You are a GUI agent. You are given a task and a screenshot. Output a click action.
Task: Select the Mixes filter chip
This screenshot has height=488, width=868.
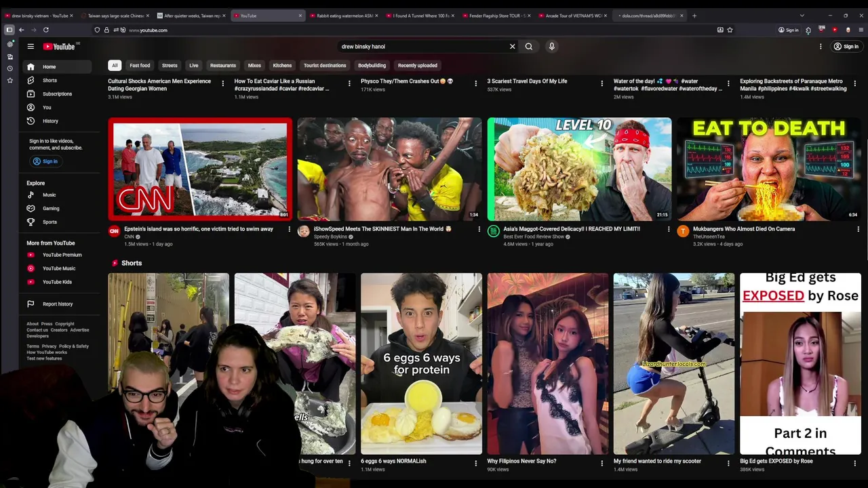click(x=254, y=65)
